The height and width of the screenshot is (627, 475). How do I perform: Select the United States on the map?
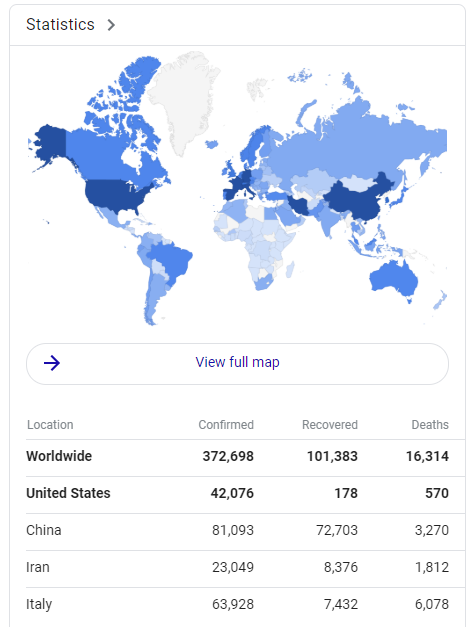pyautogui.click(x=116, y=196)
